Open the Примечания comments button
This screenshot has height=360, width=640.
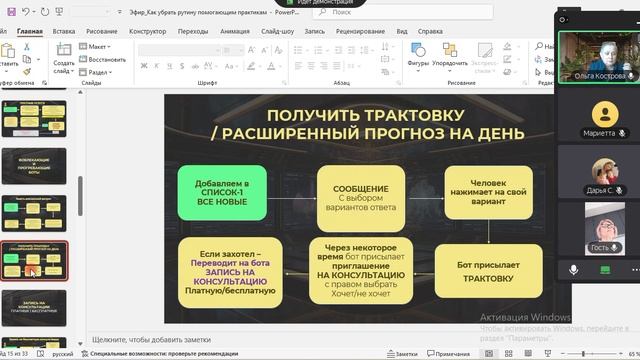(448, 353)
